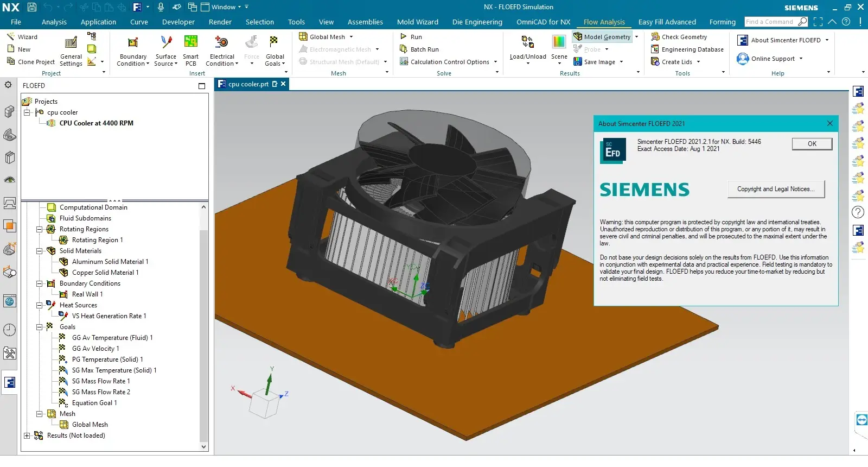Run the solver
Viewport: 868px width, 467px height.
411,37
